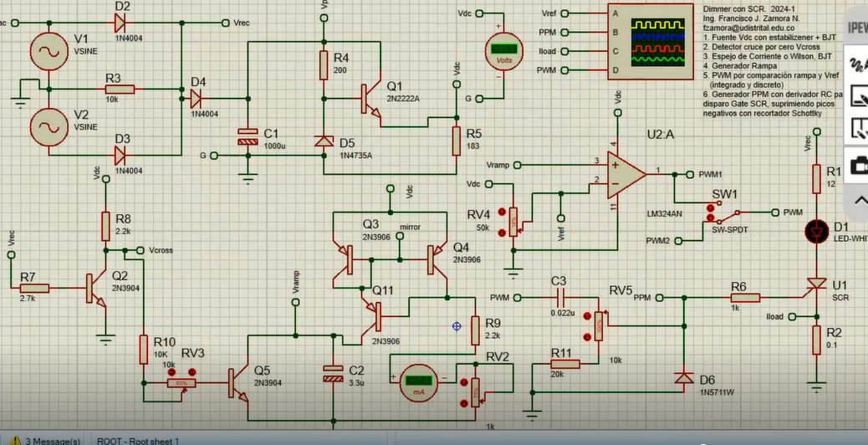Viewport: 868px width, 445px height.
Task: Click the right red actuator of RV3
Action: coord(192,372)
